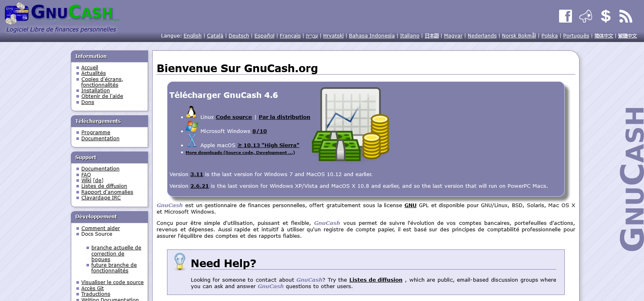This screenshot has height=301, width=644.
Task: Open the GNU license link
Action: pos(411,206)
